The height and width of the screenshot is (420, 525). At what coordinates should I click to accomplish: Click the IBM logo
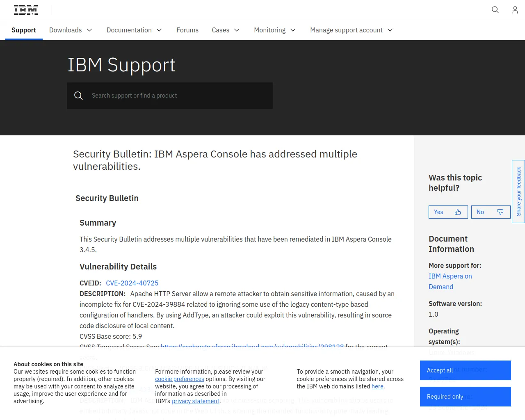point(26,10)
